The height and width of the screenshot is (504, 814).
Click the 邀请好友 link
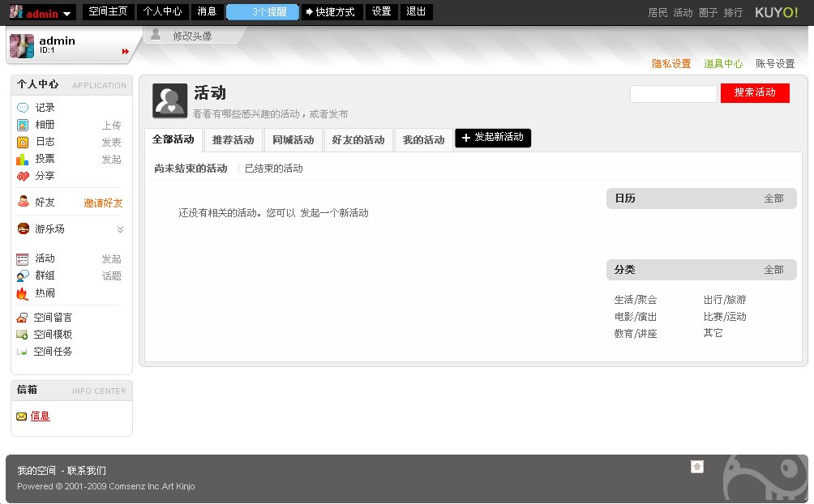click(103, 203)
